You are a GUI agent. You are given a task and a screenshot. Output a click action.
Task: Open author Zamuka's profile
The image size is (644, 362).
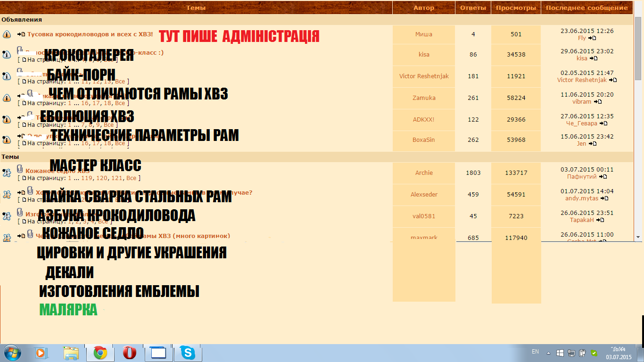coord(424,98)
